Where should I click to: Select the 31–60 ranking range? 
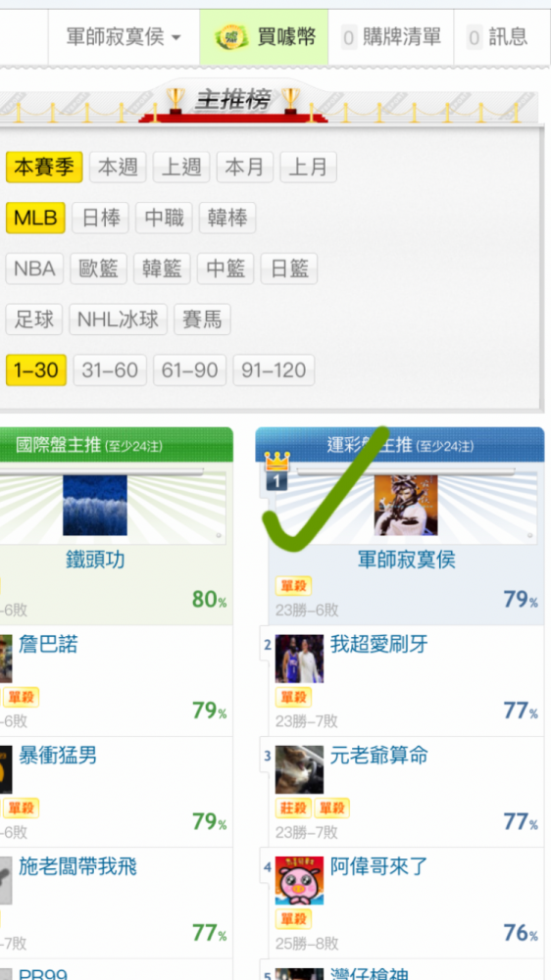110,370
